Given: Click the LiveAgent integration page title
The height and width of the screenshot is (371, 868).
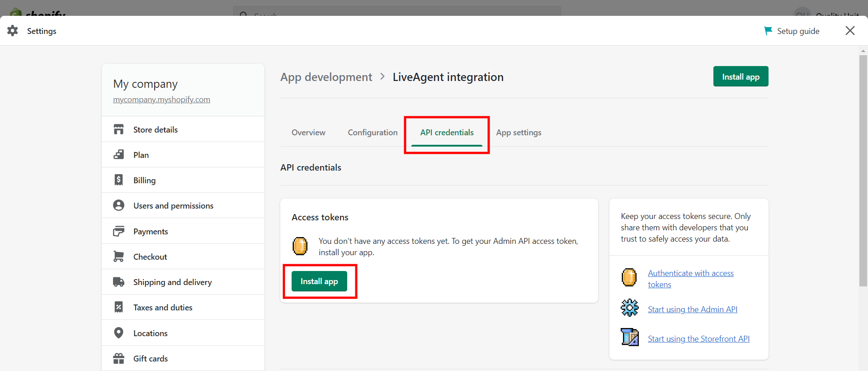Looking at the screenshot, I should point(448,77).
